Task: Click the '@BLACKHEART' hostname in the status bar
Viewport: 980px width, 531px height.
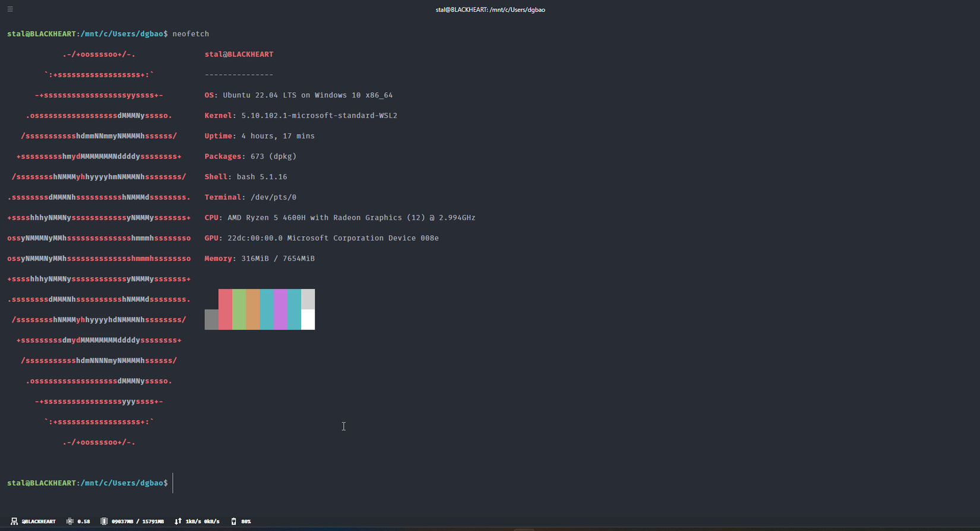Action: click(39, 521)
